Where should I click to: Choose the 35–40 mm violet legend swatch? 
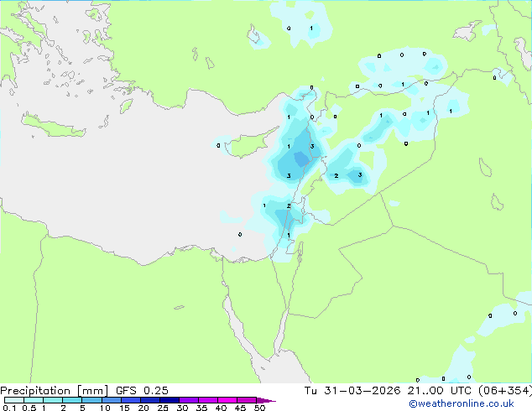click(x=207, y=400)
